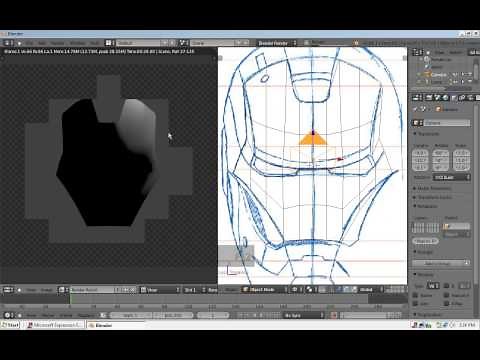Viewport: 480px width, 360px height.
Task: Open the UV/Image editor type selector
Action: click(x=8, y=290)
